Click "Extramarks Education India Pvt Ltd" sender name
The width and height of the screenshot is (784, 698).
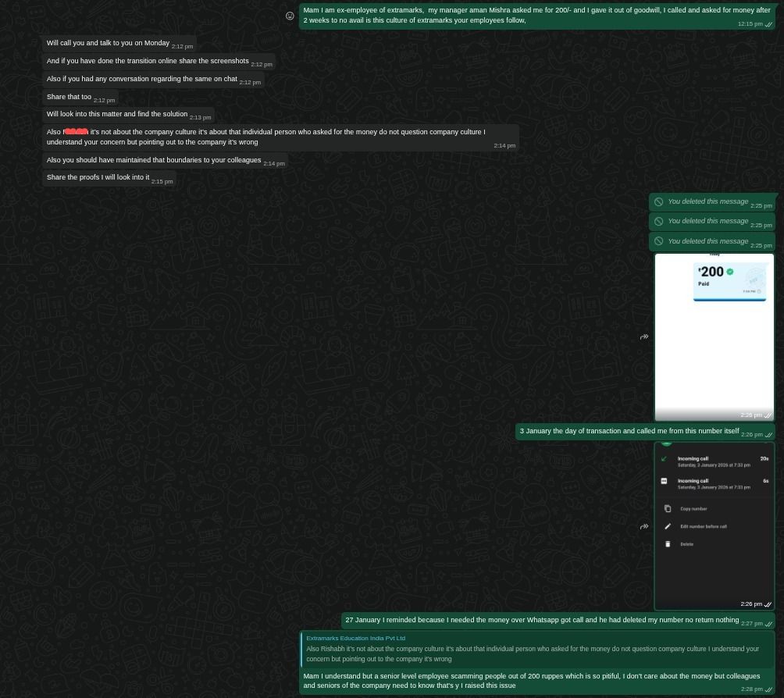(x=355, y=638)
